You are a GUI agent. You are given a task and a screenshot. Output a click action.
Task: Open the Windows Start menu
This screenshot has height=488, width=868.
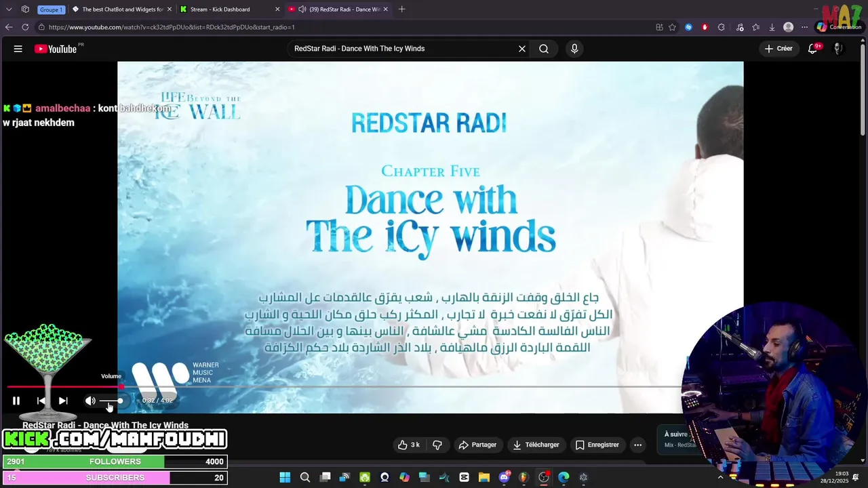tap(285, 477)
